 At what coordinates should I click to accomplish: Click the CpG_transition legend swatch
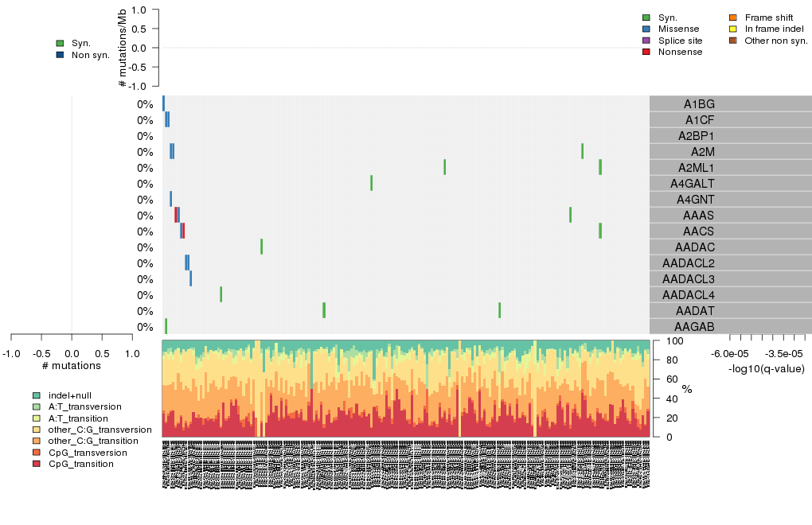point(37,464)
